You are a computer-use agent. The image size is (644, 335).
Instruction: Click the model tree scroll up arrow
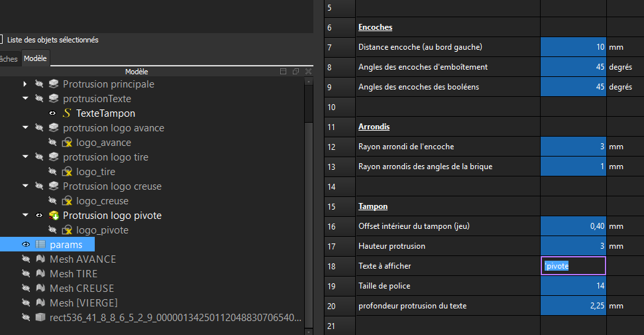pyautogui.click(x=309, y=82)
